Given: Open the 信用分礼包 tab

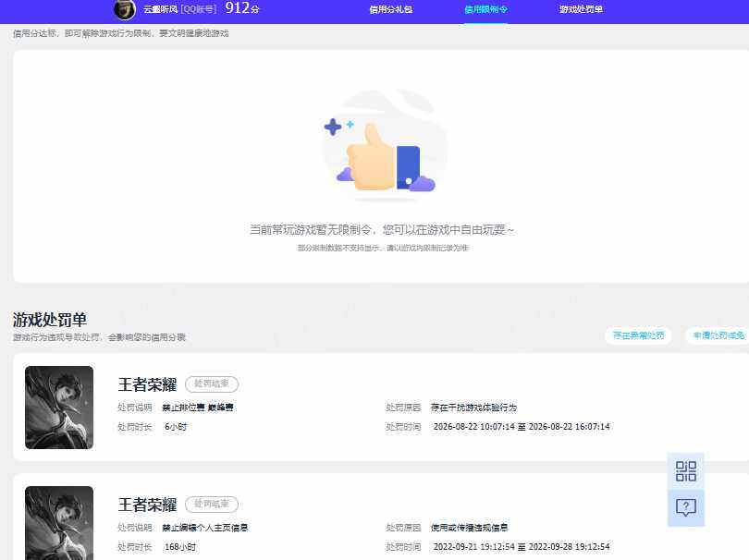Looking at the screenshot, I should tap(391, 9).
